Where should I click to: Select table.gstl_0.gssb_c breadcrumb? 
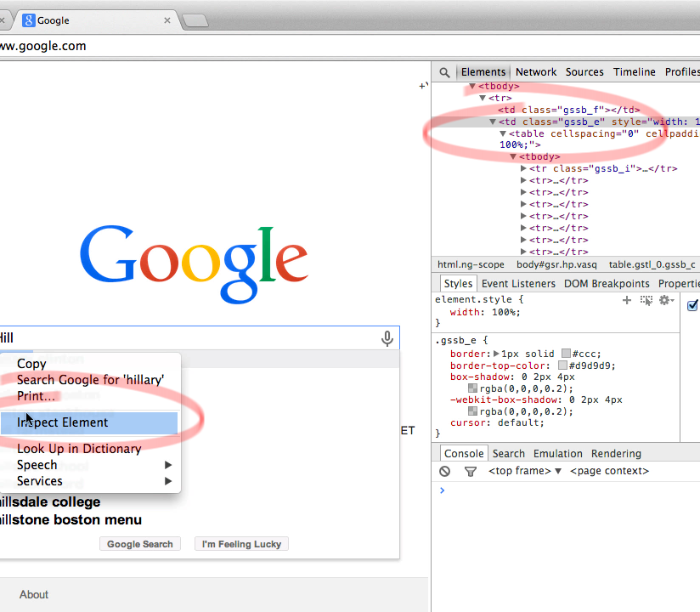[x=652, y=264]
